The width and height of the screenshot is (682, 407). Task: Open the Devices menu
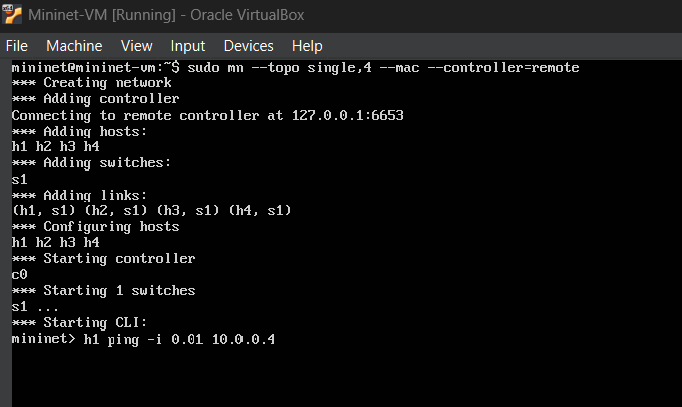point(248,46)
